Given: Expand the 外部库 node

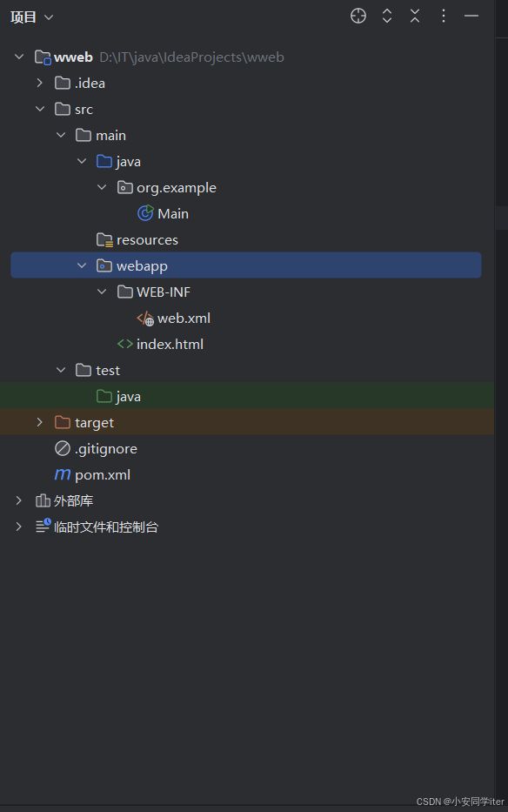Looking at the screenshot, I should 18,500.
